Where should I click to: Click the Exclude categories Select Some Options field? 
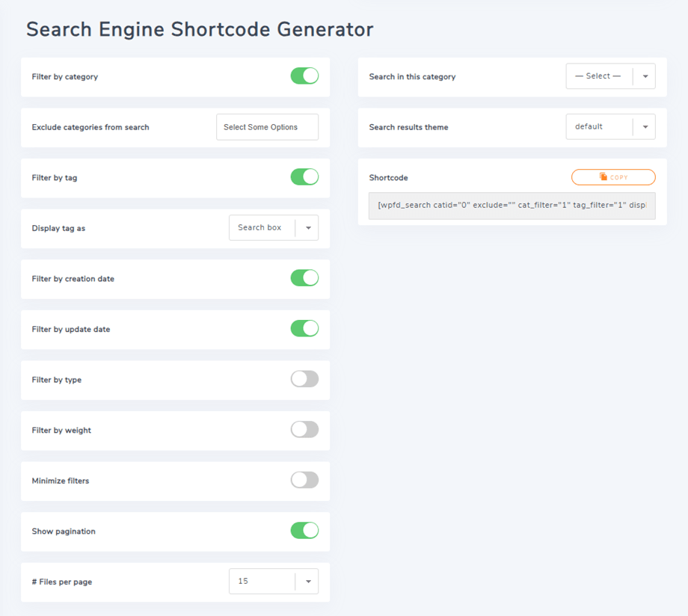click(x=267, y=127)
